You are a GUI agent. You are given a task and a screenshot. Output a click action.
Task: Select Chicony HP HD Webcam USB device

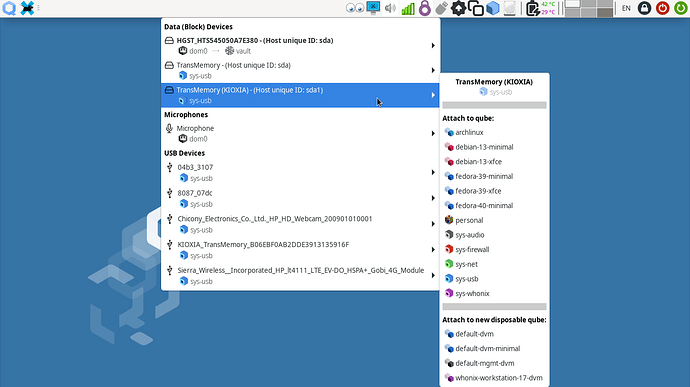300,224
